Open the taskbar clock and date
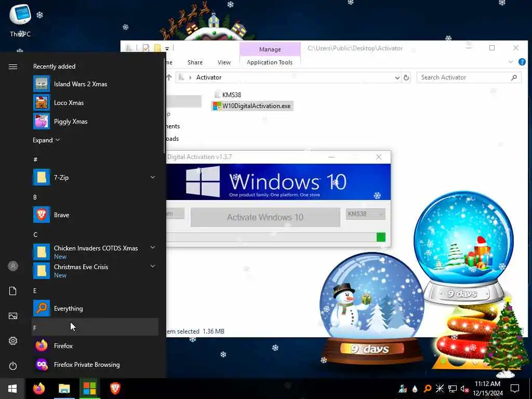This screenshot has height=399, width=532. coord(487,389)
